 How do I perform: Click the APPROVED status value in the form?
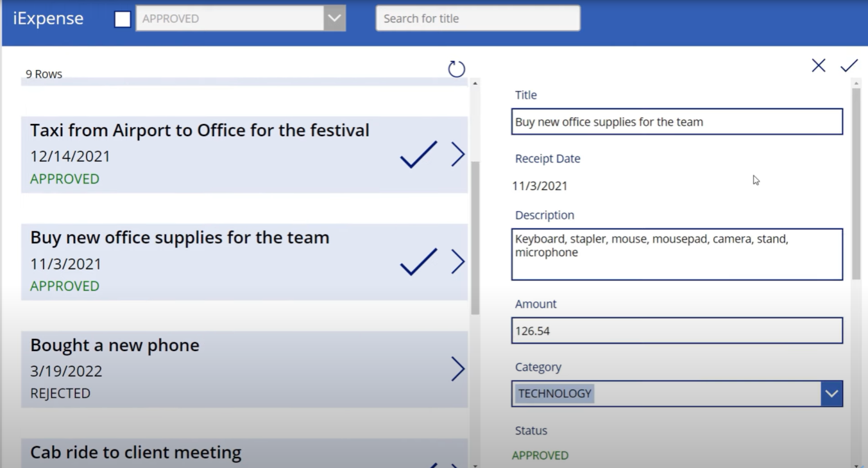[x=540, y=456]
